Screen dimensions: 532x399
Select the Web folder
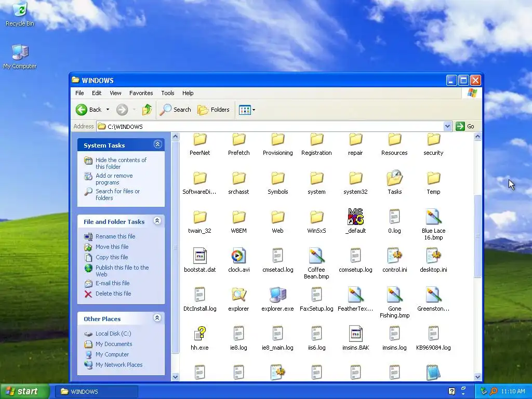coord(277,222)
